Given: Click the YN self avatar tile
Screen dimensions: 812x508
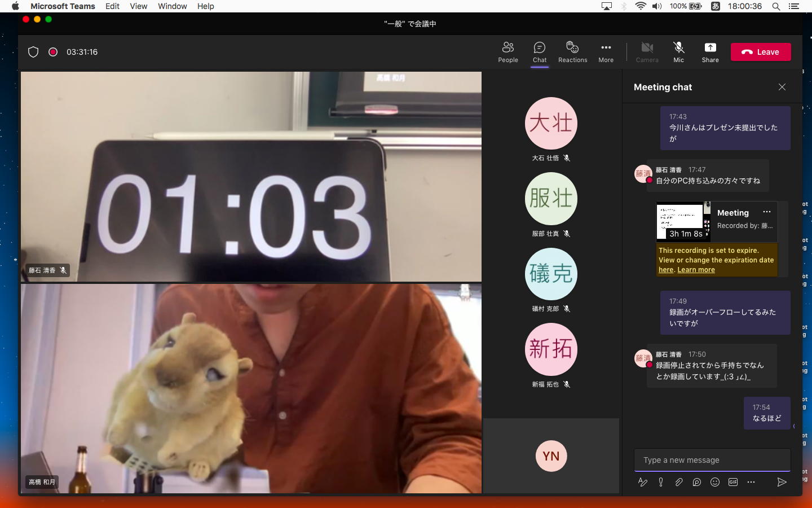Looking at the screenshot, I should [551, 456].
